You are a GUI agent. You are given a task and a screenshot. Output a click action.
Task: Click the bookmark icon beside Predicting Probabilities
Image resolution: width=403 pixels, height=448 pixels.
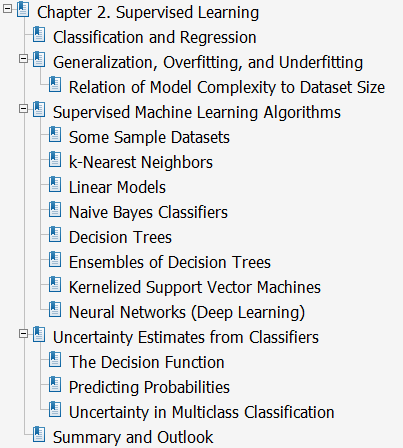(x=55, y=385)
